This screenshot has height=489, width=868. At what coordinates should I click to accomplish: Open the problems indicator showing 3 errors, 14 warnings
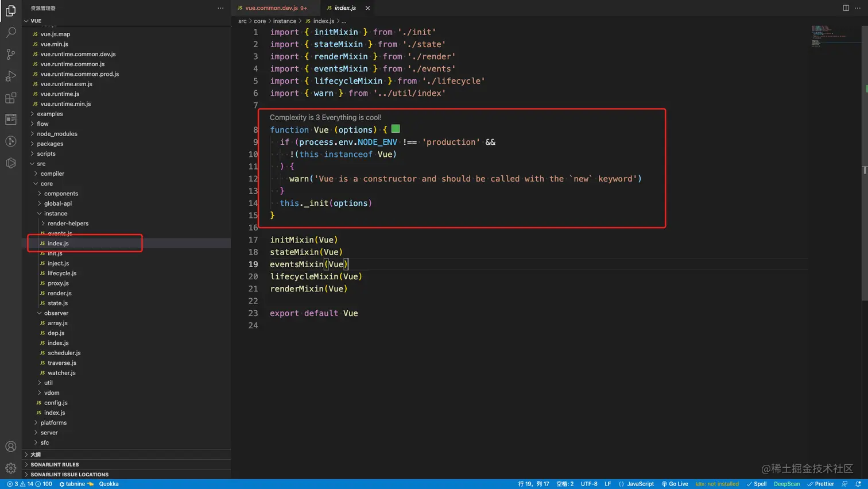click(29, 484)
